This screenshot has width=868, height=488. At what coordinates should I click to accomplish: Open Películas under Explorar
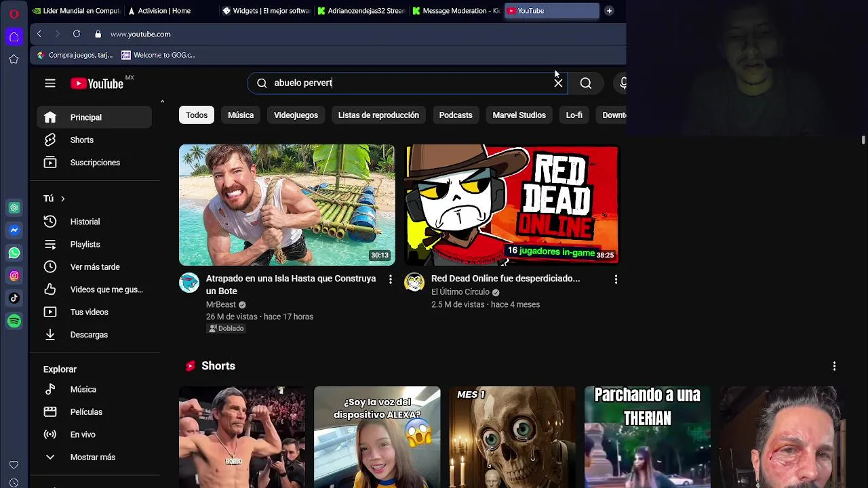tap(94, 412)
